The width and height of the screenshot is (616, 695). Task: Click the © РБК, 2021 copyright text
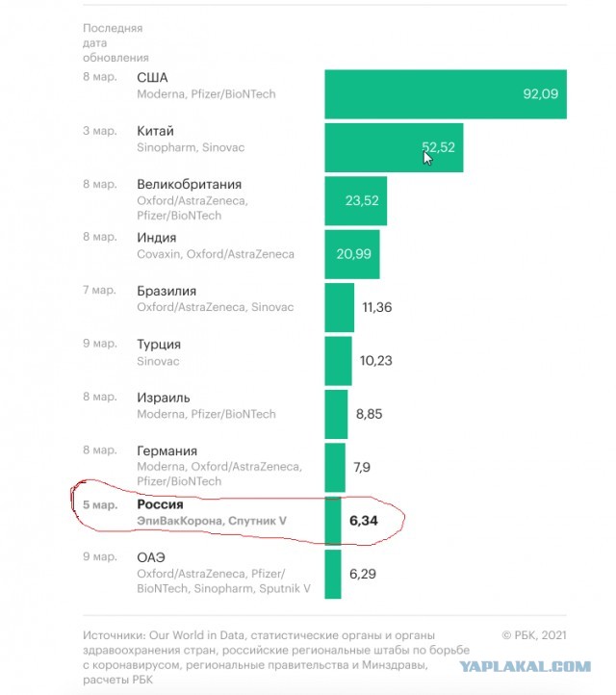pos(534,635)
